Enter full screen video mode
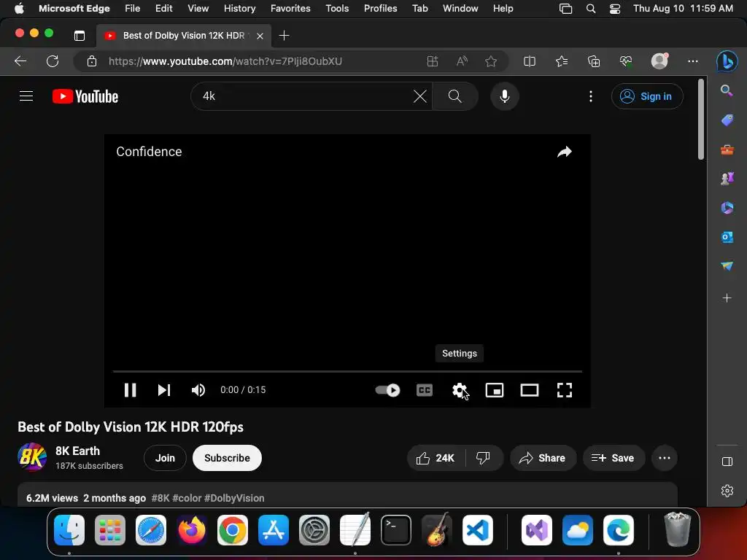Image resolution: width=747 pixels, height=560 pixels. 565,390
